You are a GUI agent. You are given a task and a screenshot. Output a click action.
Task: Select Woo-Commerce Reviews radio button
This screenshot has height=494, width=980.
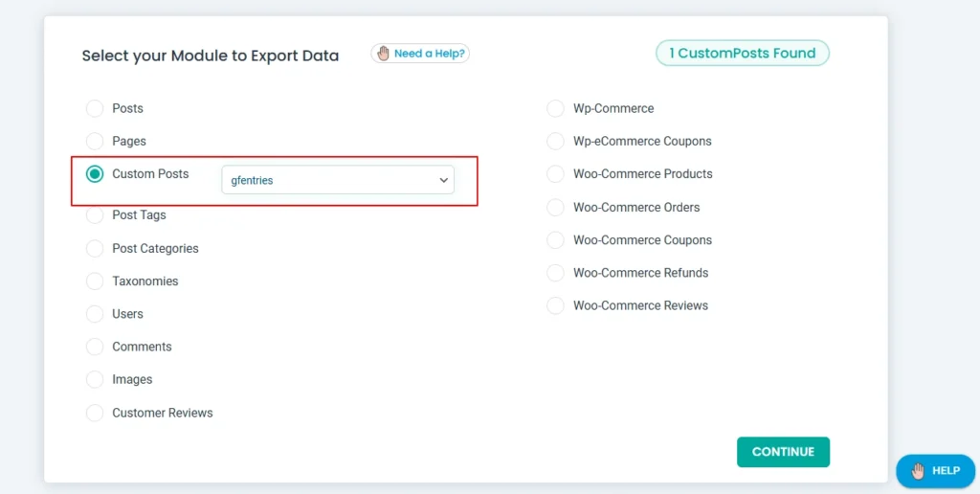tap(555, 306)
